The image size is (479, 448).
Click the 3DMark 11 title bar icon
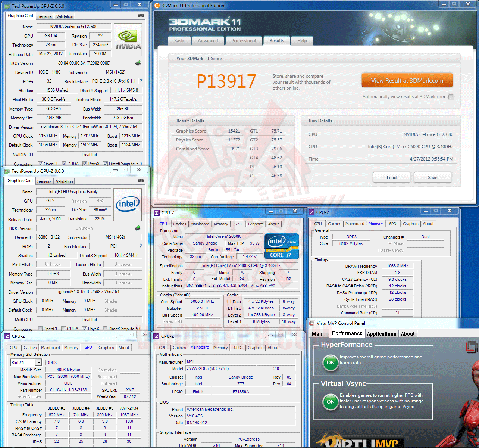pyautogui.click(x=157, y=6)
